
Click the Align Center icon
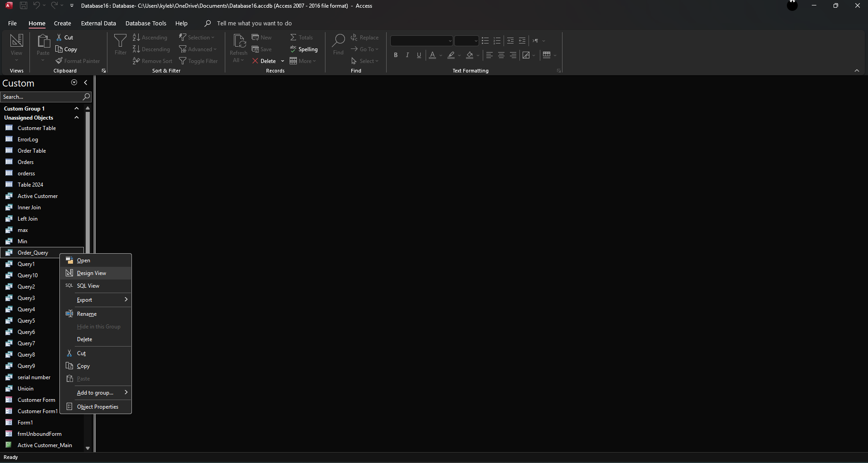click(501, 55)
